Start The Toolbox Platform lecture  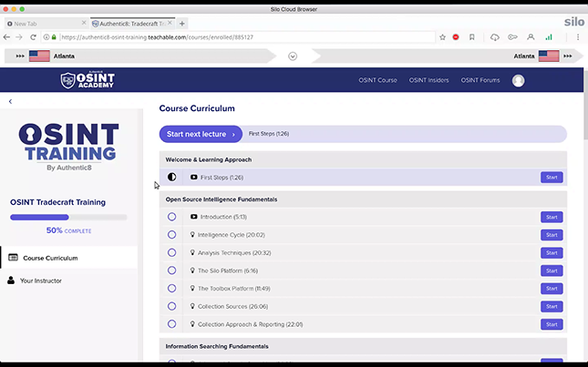click(552, 289)
